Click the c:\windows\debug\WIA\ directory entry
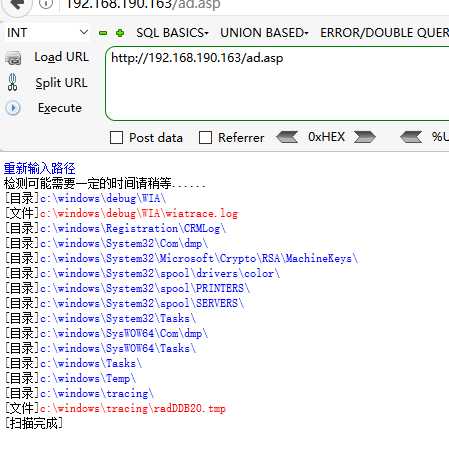The image size is (449, 459). pos(103,198)
